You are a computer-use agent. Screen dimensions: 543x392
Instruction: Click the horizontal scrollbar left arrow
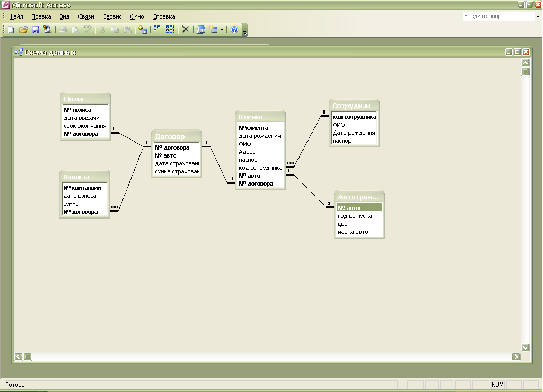click(x=19, y=356)
